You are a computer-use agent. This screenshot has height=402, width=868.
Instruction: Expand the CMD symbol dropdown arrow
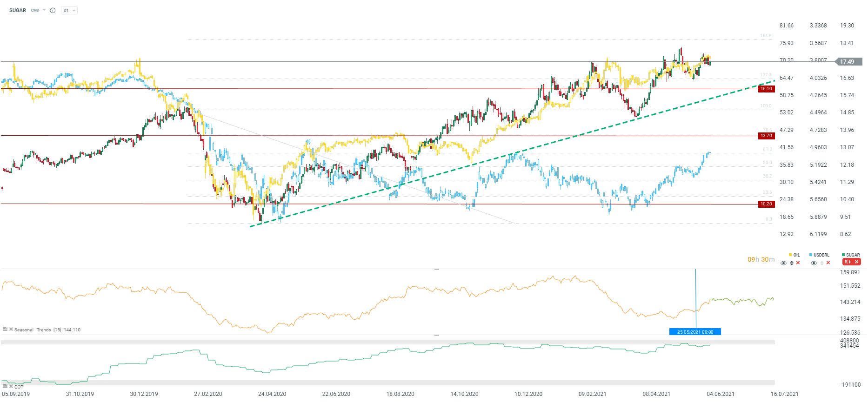coord(44,10)
